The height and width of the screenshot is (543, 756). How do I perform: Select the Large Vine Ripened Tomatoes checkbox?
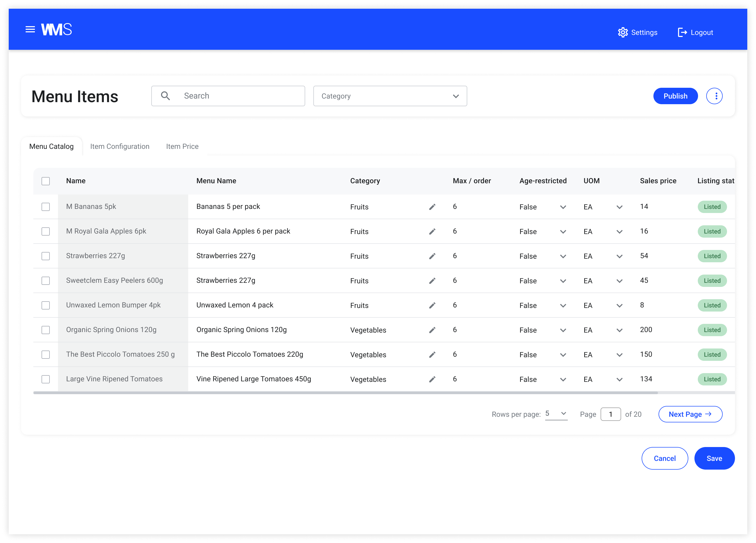coord(46,379)
